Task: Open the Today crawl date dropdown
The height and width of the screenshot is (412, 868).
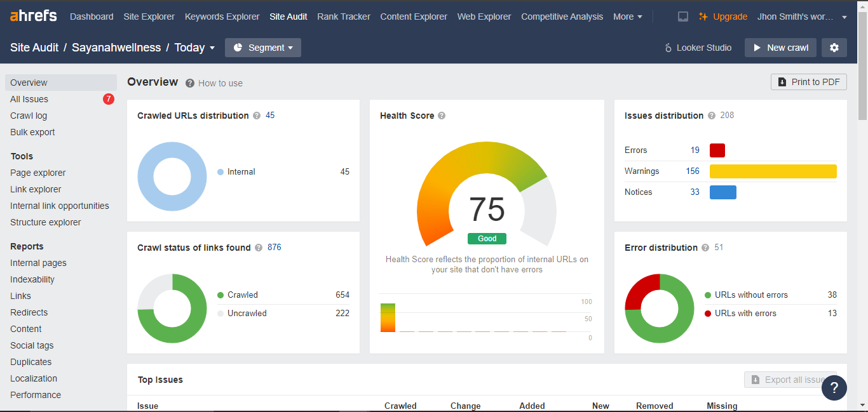Action: coord(194,48)
